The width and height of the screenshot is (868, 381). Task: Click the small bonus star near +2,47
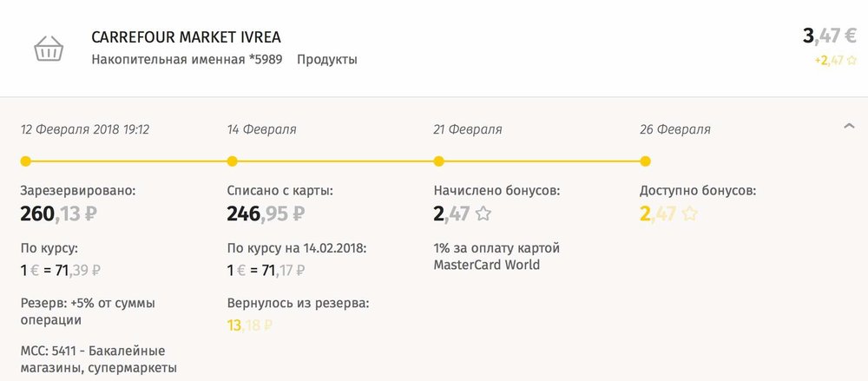852,61
